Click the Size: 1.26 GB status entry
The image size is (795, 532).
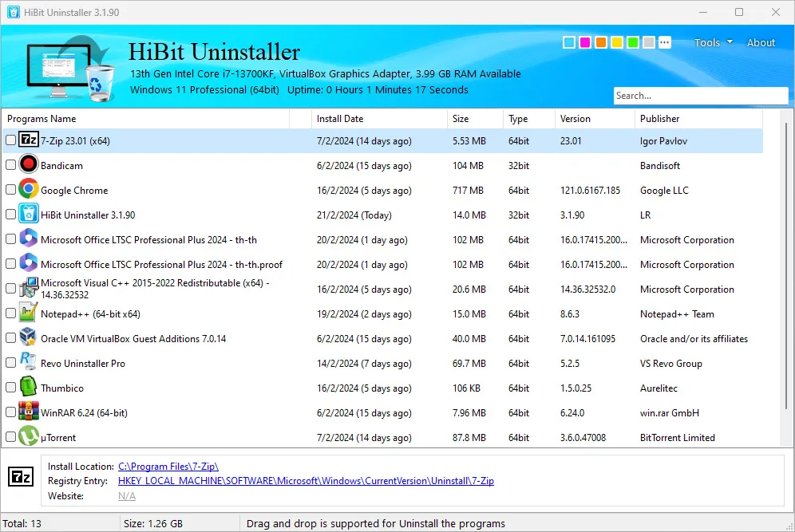153,523
